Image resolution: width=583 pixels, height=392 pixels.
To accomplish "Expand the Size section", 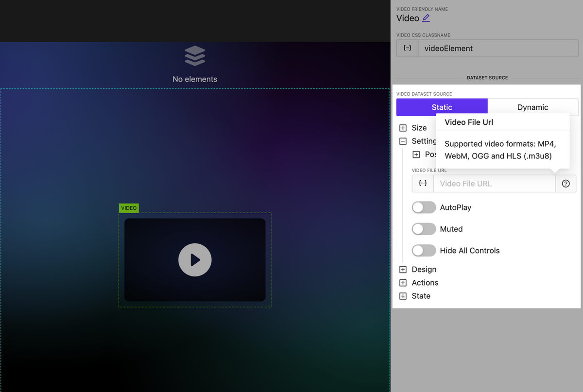I will tap(403, 128).
